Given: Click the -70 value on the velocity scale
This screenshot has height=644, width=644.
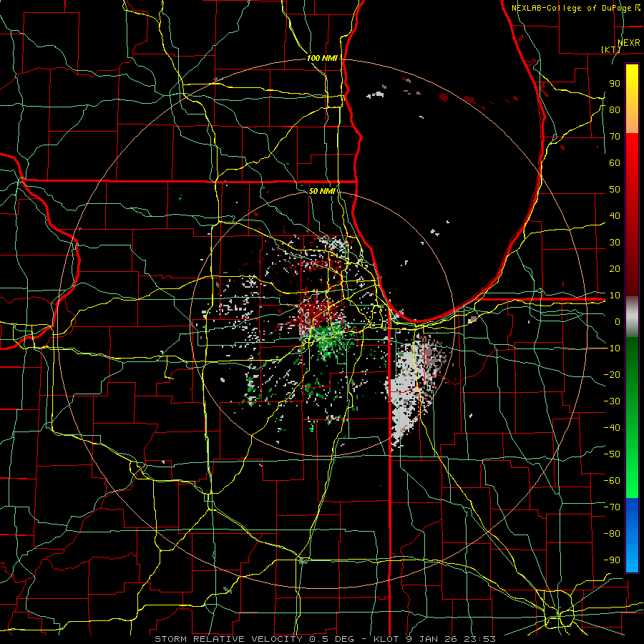Looking at the screenshot, I should 612,507.
